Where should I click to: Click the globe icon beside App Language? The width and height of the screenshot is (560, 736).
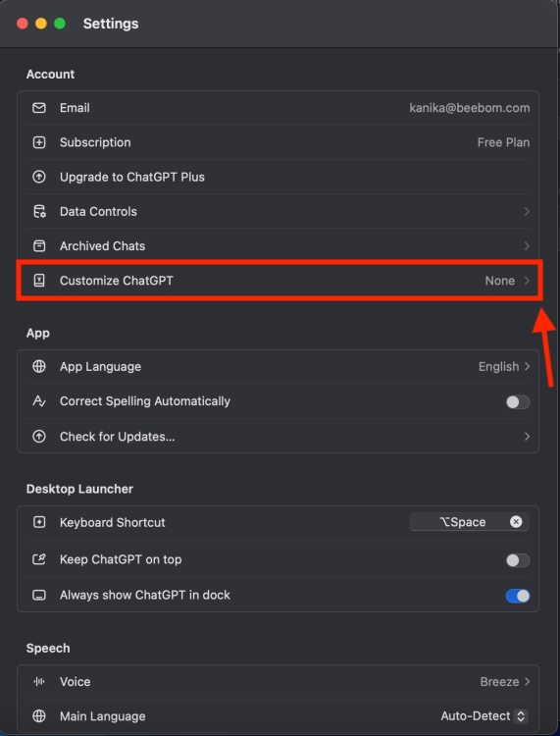tap(39, 366)
